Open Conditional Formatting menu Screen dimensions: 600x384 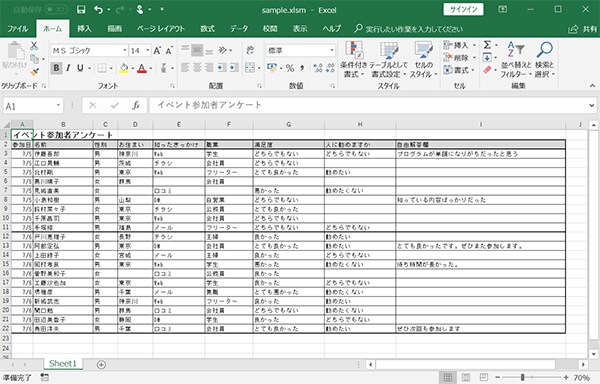[x=354, y=60]
